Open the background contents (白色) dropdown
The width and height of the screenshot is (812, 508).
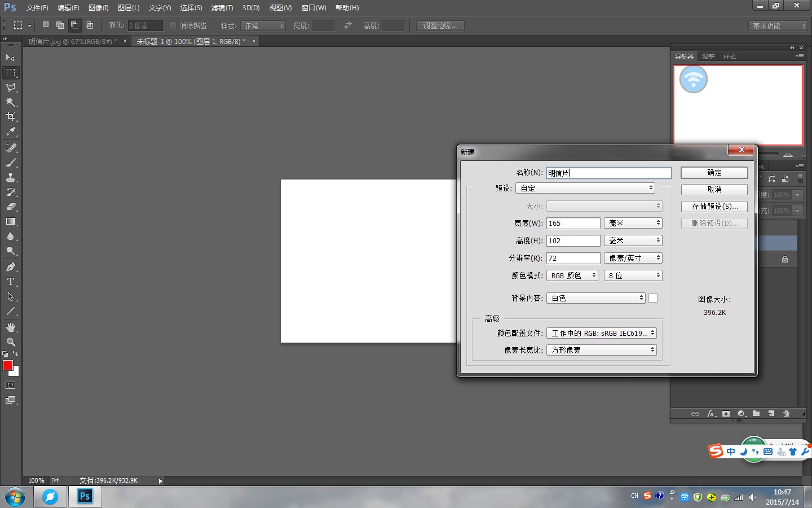tap(596, 298)
